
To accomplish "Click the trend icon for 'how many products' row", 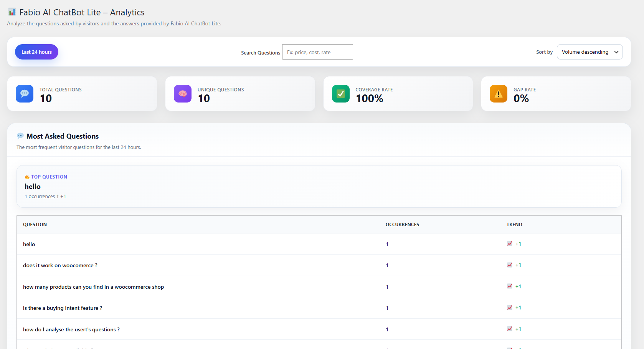I will 510,286.
